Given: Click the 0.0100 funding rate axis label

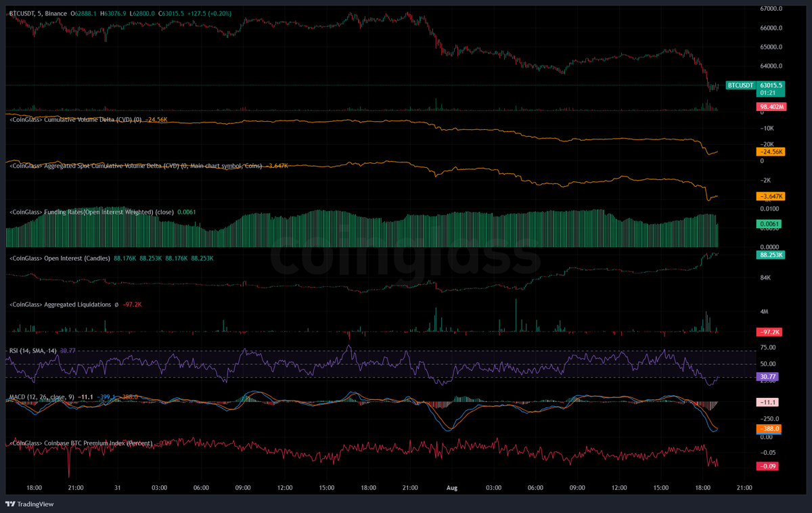Looking at the screenshot, I should click(769, 209).
